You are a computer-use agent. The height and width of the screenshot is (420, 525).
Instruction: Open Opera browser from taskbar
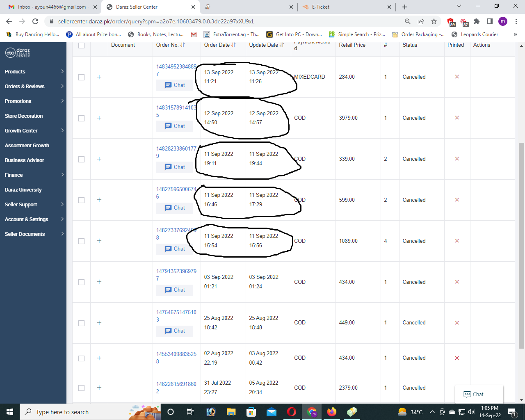pyautogui.click(x=292, y=412)
